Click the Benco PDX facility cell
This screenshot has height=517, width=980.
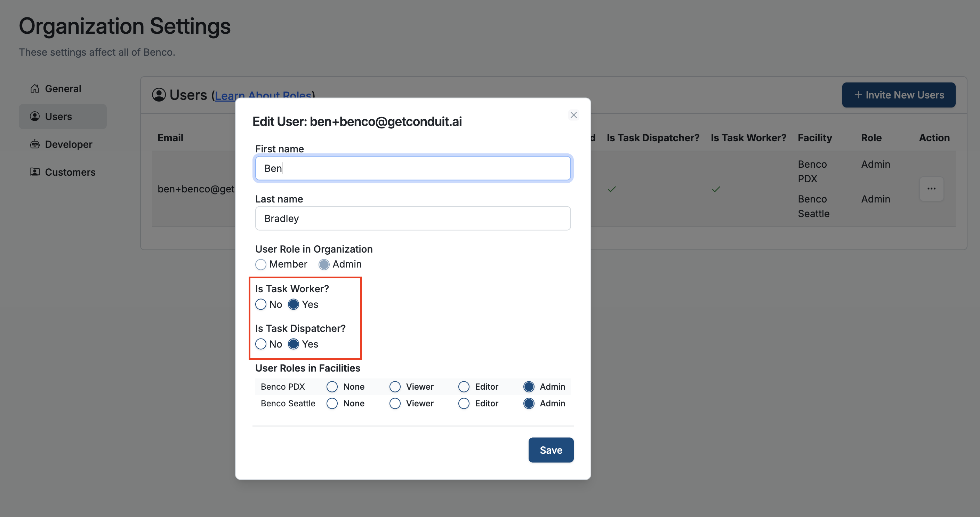tap(812, 171)
